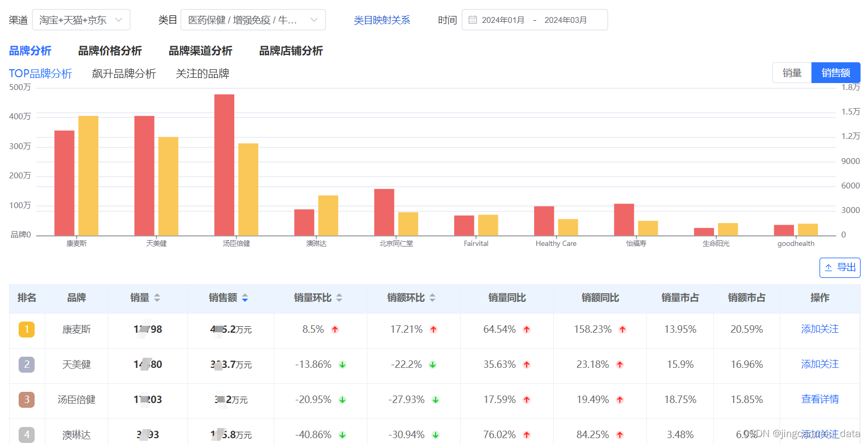Click brand name 澳琳达 in table

point(77,435)
